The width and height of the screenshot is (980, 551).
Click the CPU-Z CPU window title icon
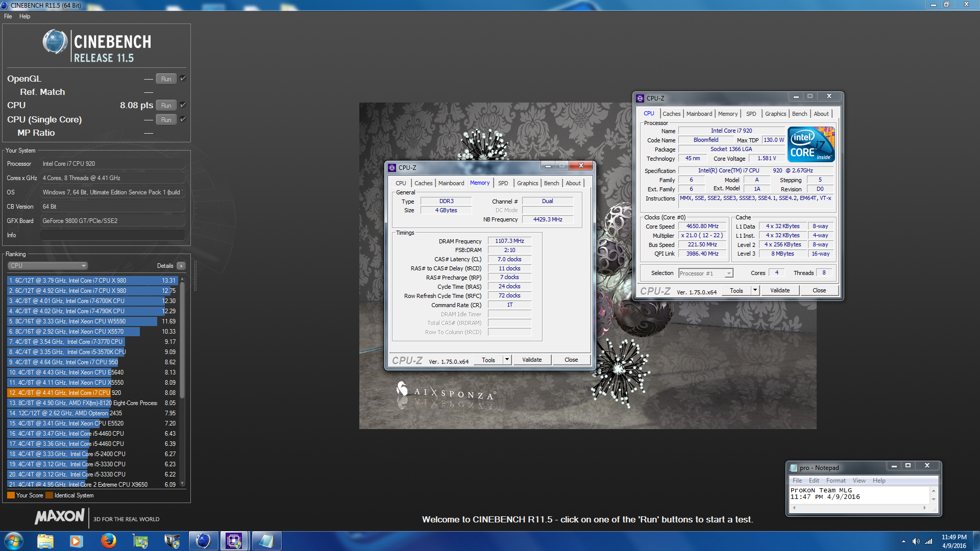640,98
